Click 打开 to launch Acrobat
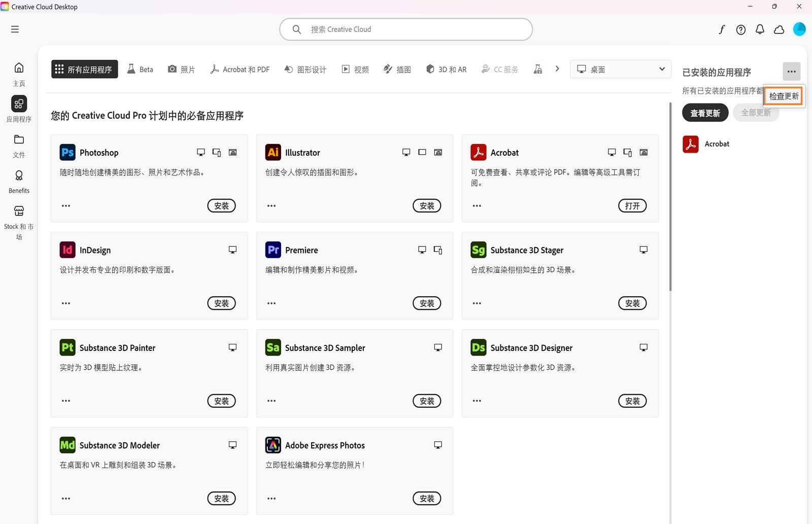This screenshot has height=524, width=812. pos(632,205)
